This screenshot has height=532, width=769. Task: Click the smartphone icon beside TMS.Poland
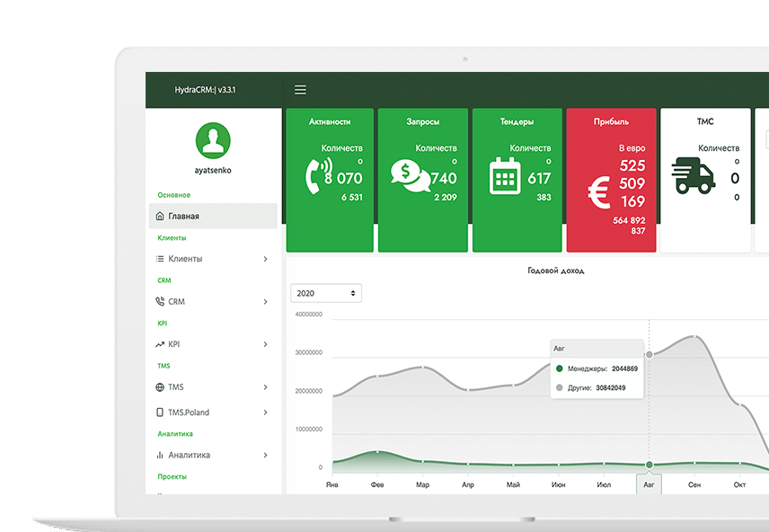coord(158,412)
